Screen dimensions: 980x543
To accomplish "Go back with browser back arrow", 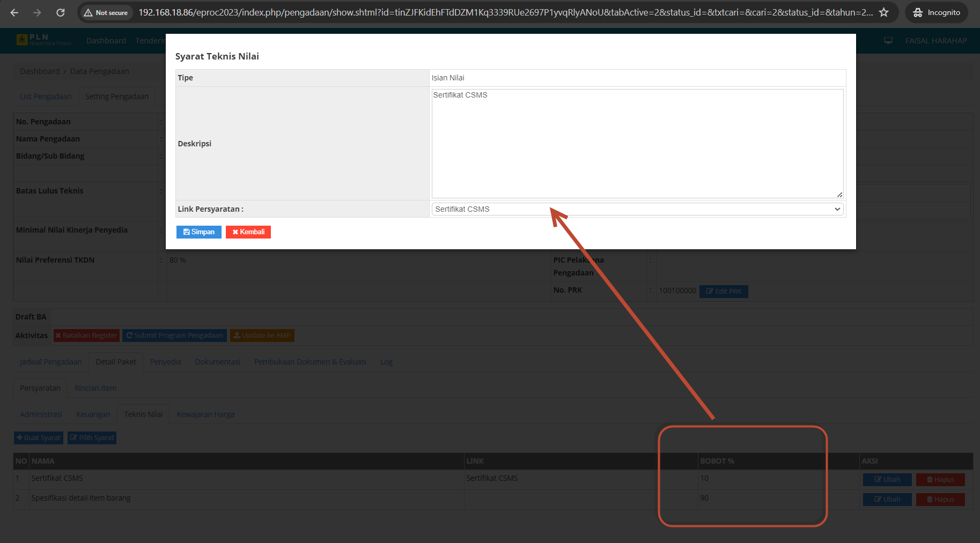I will pos(14,12).
